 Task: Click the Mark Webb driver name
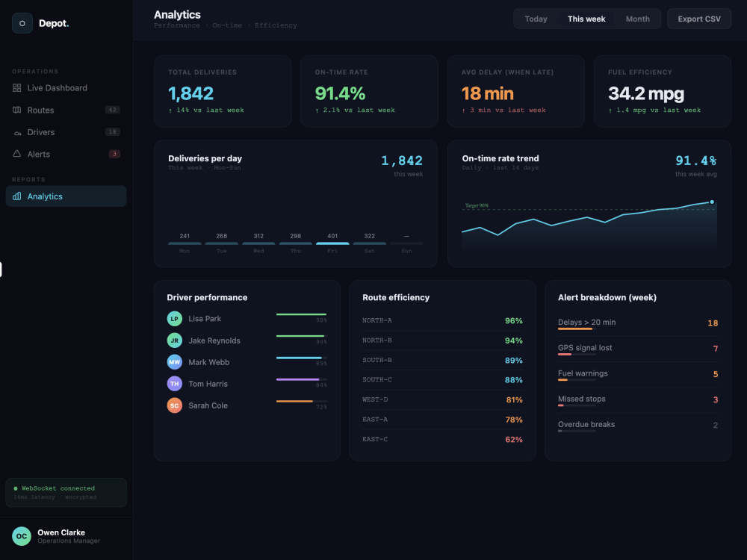(x=208, y=362)
